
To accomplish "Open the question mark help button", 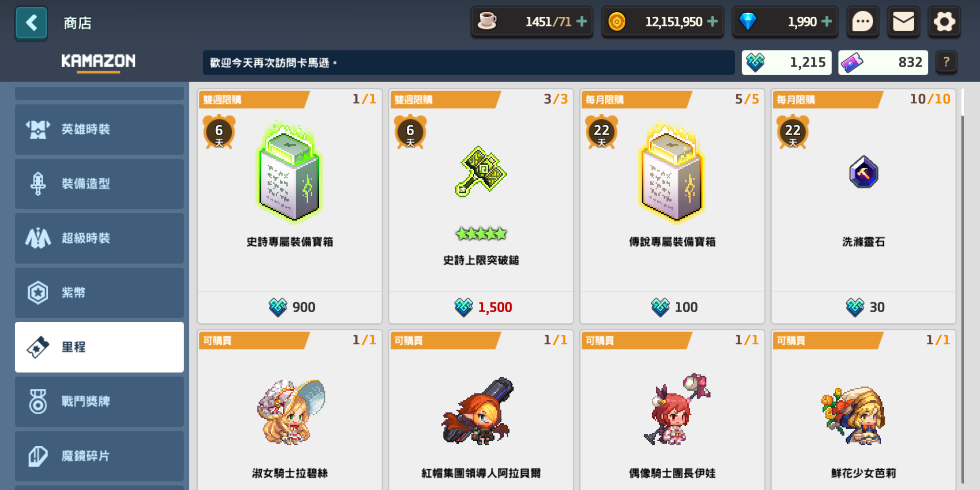I will (x=946, y=62).
